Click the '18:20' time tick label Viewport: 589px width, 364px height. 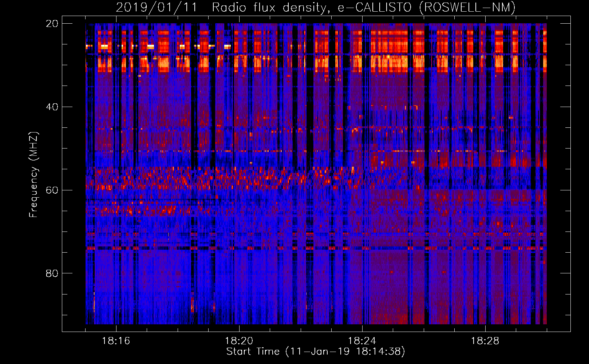(x=239, y=341)
